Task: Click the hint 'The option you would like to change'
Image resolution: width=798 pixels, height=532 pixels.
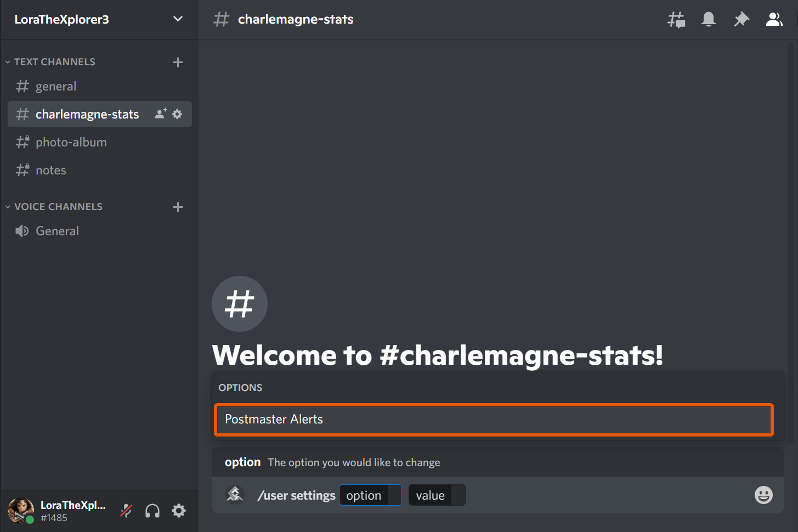Action: pyautogui.click(x=354, y=462)
